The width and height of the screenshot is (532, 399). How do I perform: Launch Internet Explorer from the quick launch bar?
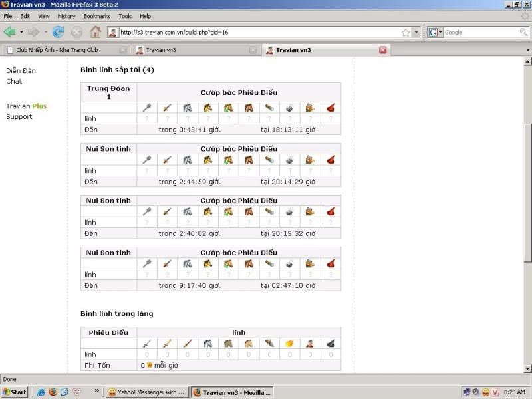click(x=41, y=392)
